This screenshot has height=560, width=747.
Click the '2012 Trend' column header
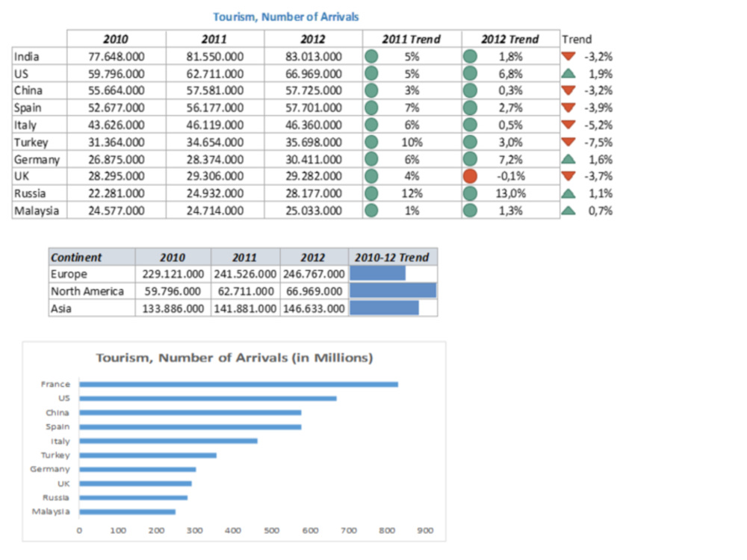(x=510, y=39)
